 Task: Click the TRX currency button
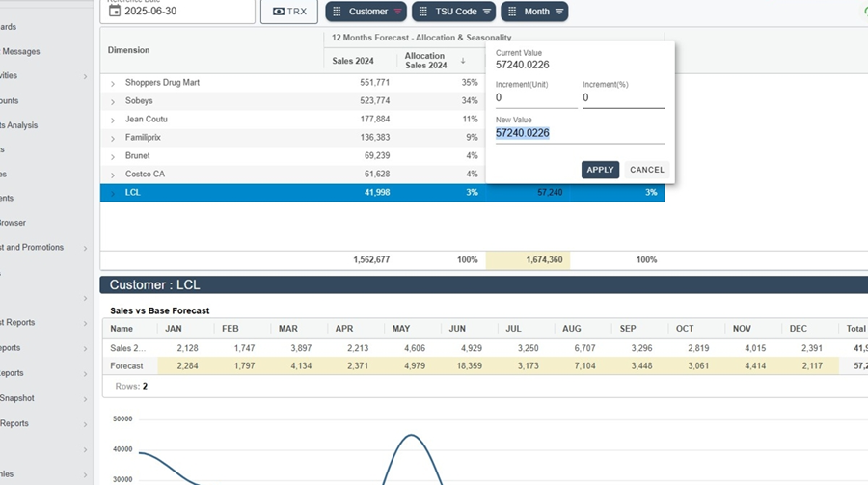tap(289, 11)
